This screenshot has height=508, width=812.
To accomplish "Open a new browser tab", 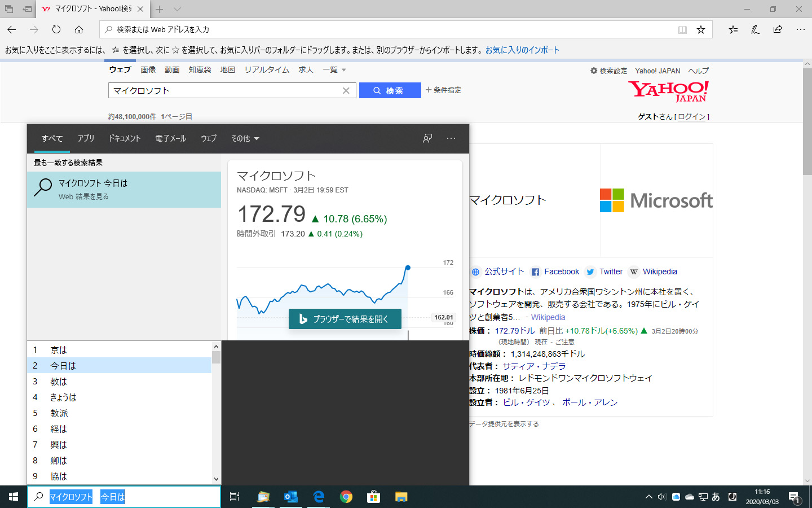I will click(x=160, y=9).
